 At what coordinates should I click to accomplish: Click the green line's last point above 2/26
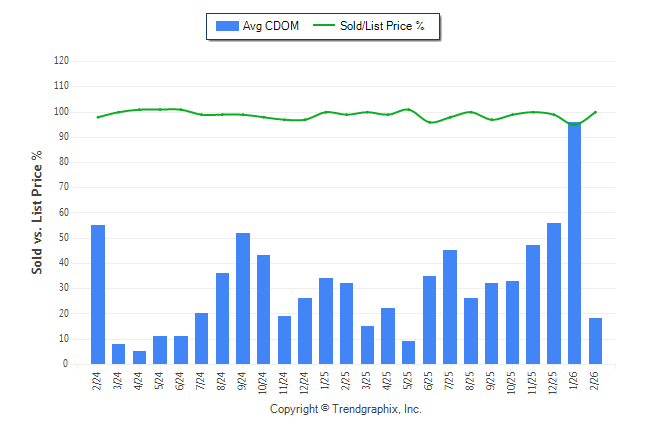click(596, 112)
